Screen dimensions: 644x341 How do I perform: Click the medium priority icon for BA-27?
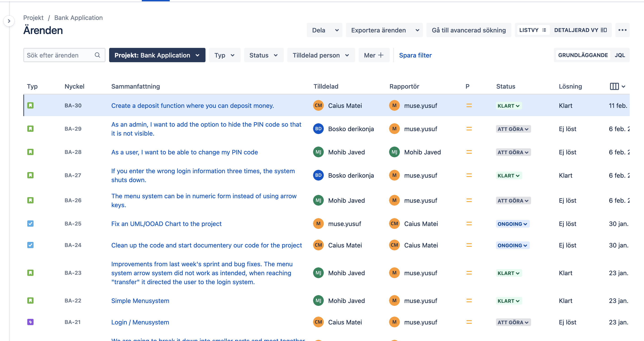click(x=469, y=175)
